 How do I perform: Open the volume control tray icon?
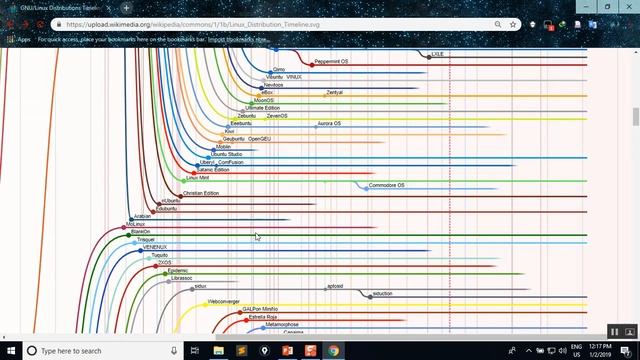pyautogui.click(x=562, y=351)
